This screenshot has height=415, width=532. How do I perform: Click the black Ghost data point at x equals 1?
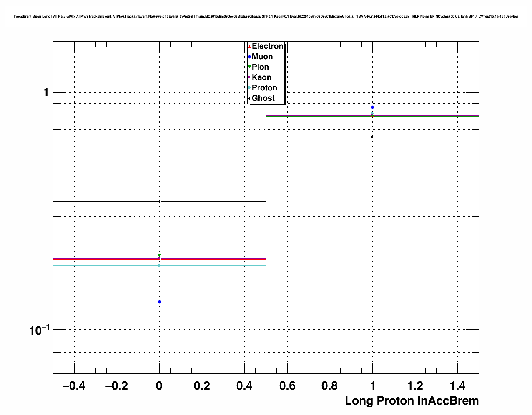(x=372, y=137)
